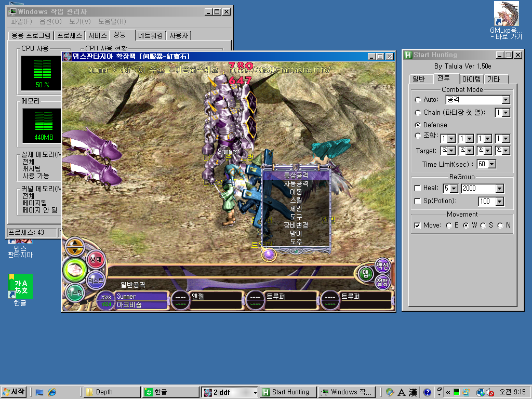The height and width of the screenshot is (399, 532).
Task: Open the 프로세스 tab in Task Manager
Action: tap(69, 36)
